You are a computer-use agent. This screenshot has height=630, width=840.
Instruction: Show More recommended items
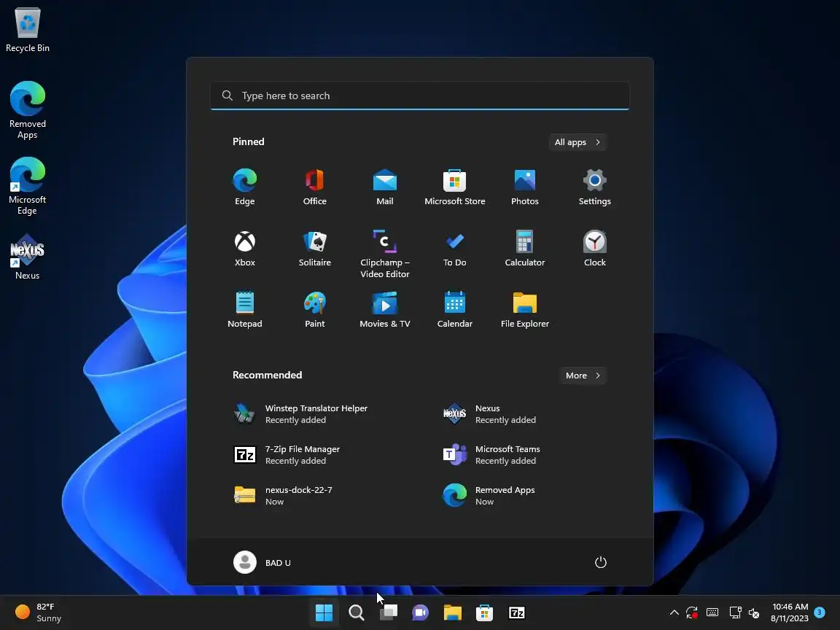click(583, 376)
